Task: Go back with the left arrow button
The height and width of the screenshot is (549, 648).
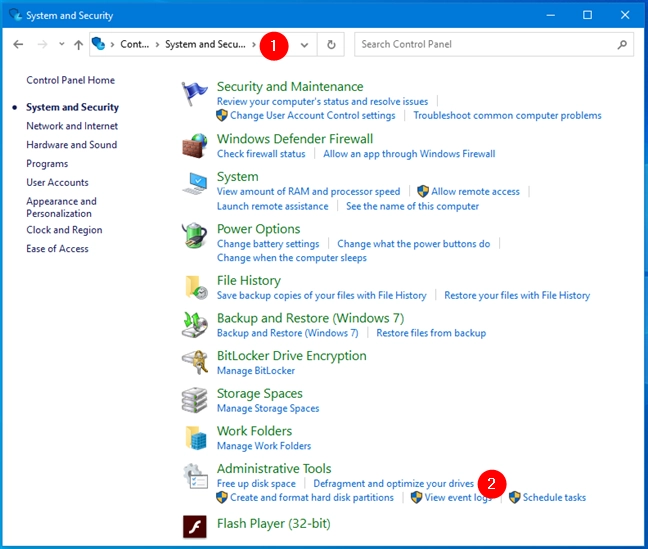Action: coord(18,44)
